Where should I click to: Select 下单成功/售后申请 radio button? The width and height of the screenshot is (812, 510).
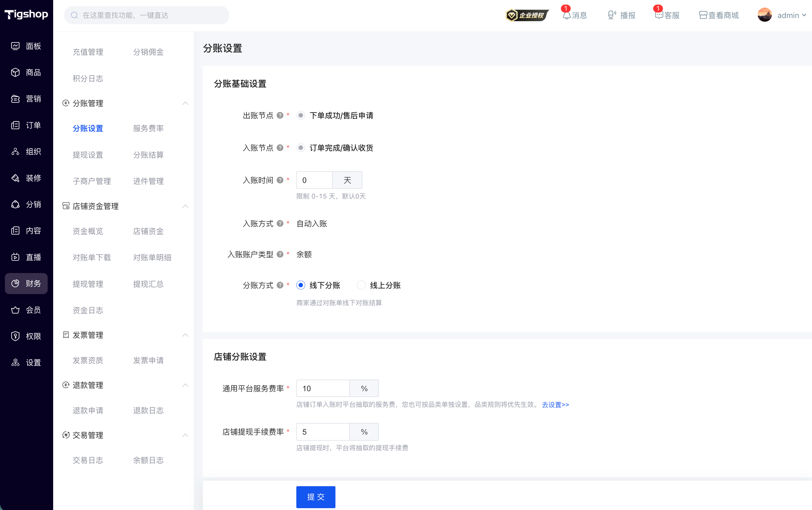[301, 115]
